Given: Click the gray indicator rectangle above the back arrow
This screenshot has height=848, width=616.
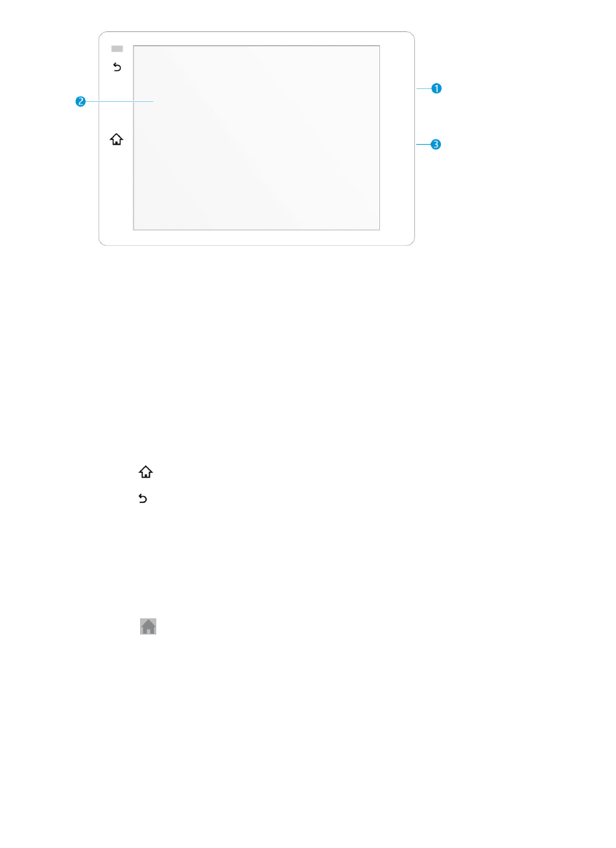Looking at the screenshot, I should pos(117,49).
